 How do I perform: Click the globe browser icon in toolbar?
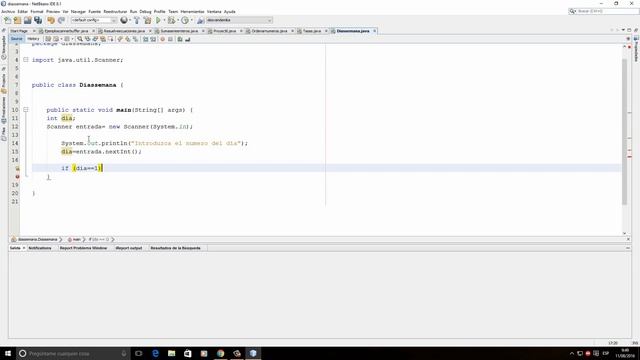point(124,20)
